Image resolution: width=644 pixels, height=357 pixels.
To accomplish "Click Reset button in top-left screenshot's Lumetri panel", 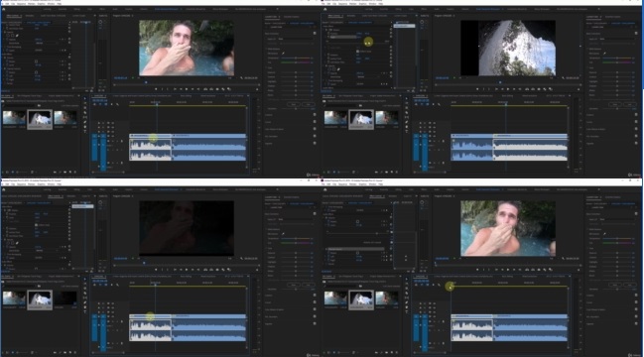I will [x=294, y=104].
